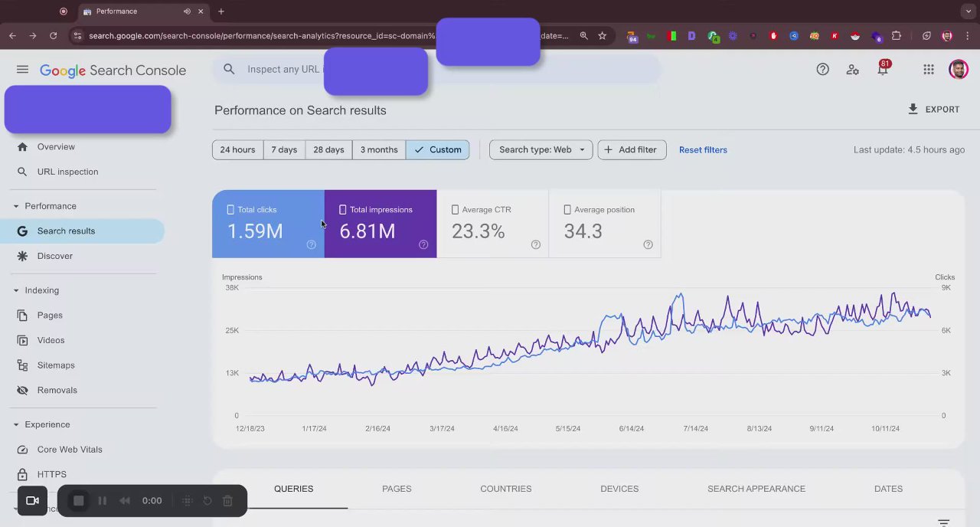Switch to the PAGES tab
This screenshot has width=980, height=527.
click(x=397, y=489)
